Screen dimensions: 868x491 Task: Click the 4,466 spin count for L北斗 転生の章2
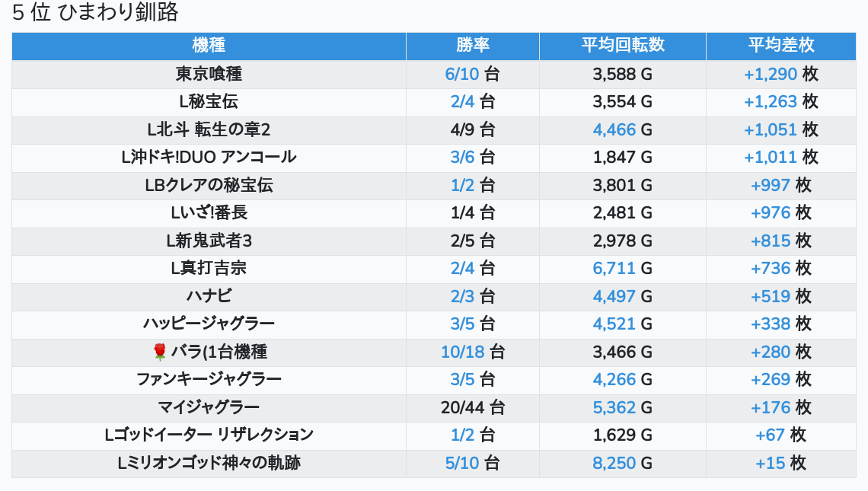614,129
